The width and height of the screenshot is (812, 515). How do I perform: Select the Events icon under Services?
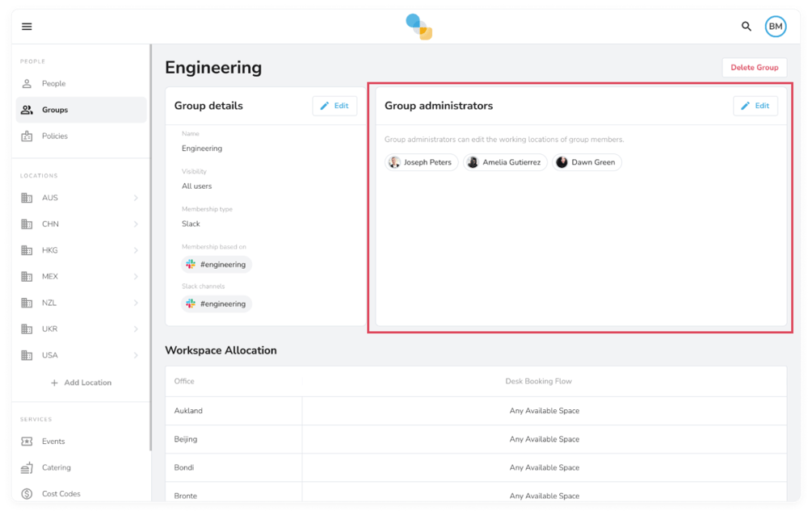(25, 442)
